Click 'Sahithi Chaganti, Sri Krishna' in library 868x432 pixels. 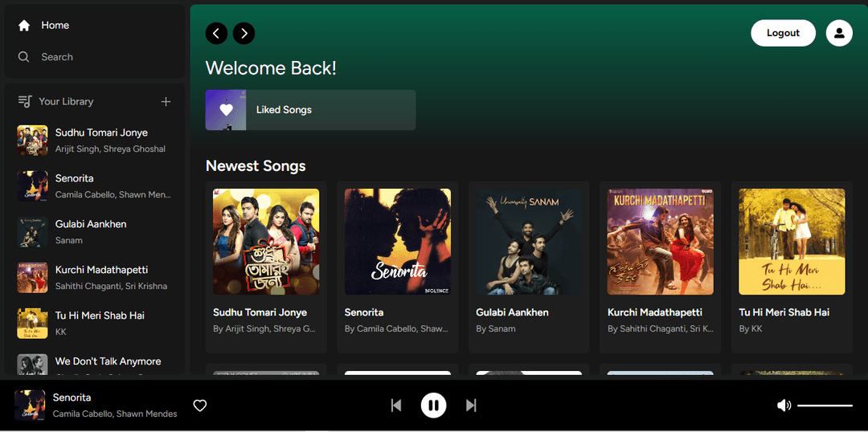111,286
